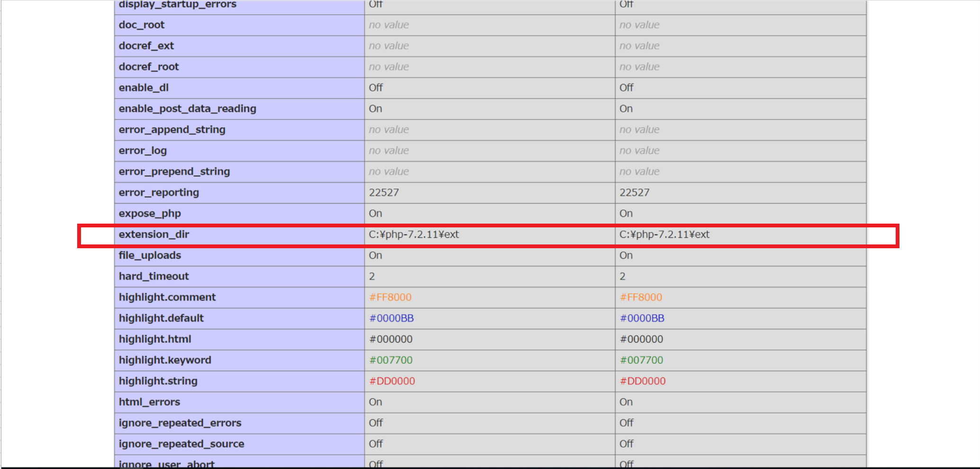Click the no value text for docref_ext
This screenshot has height=469, width=980.
[x=389, y=45]
